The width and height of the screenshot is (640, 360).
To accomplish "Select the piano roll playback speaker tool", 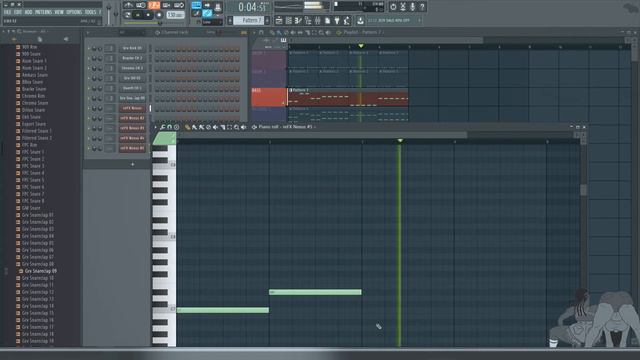I will [244, 127].
